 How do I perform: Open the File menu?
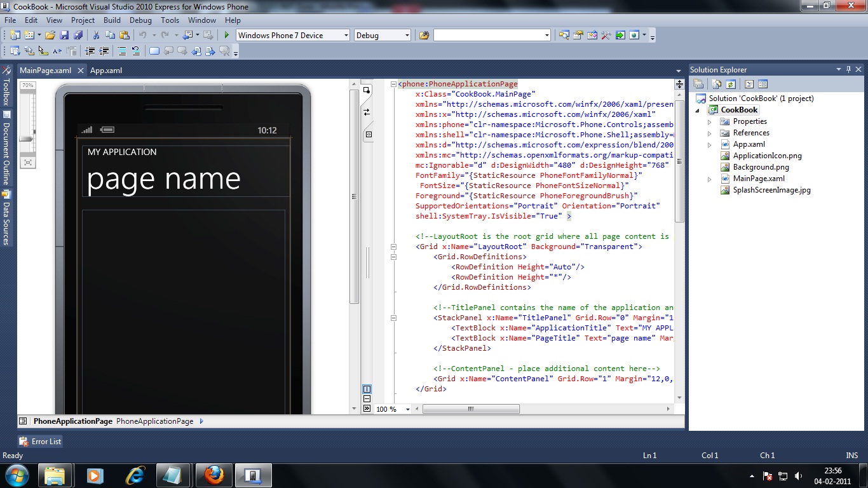(10, 20)
